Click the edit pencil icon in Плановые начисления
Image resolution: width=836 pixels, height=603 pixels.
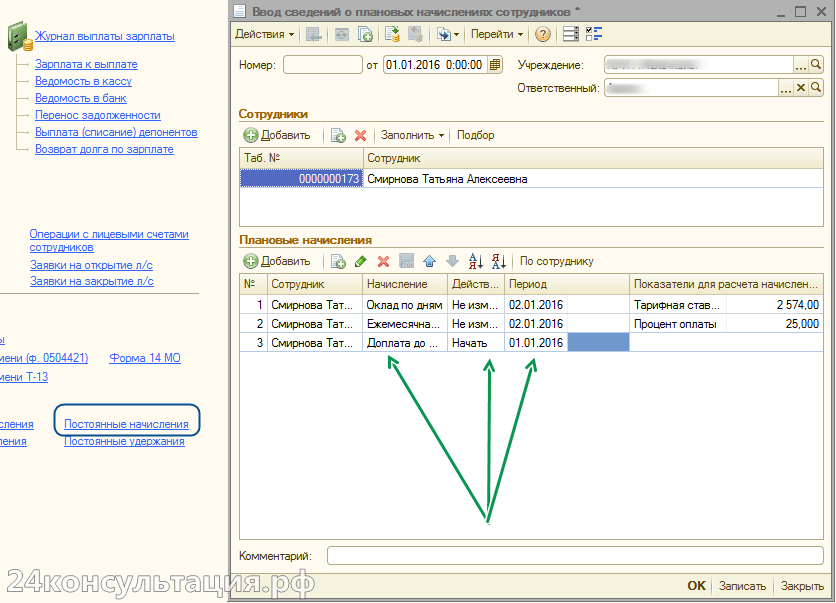(360, 261)
